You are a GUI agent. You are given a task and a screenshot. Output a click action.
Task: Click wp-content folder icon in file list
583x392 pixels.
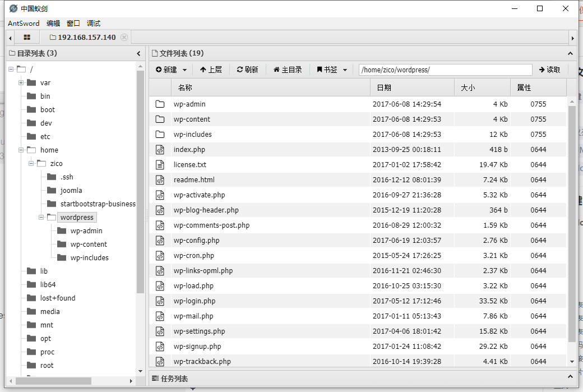160,119
